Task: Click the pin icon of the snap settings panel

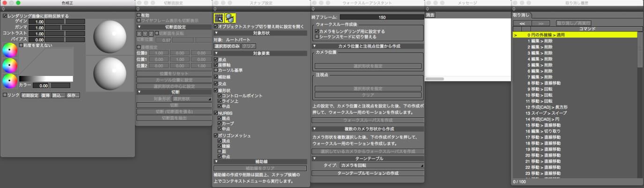Action: [x=215, y=9]
